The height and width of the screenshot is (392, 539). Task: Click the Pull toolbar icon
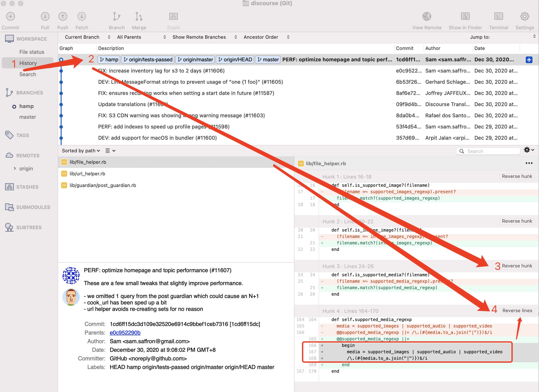coord(45,16)
